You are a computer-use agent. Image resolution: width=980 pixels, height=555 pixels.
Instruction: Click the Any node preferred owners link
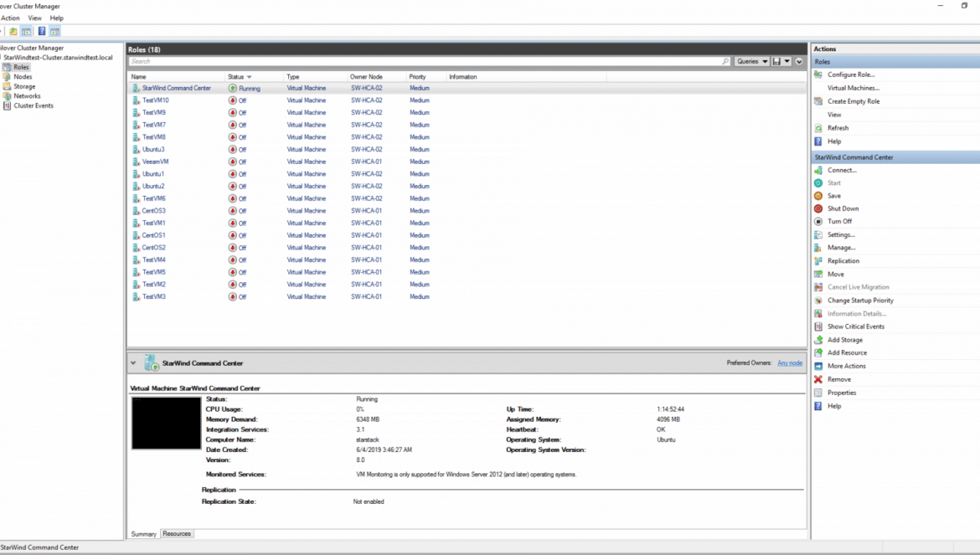pyautogui.click(x=789, y=362)
